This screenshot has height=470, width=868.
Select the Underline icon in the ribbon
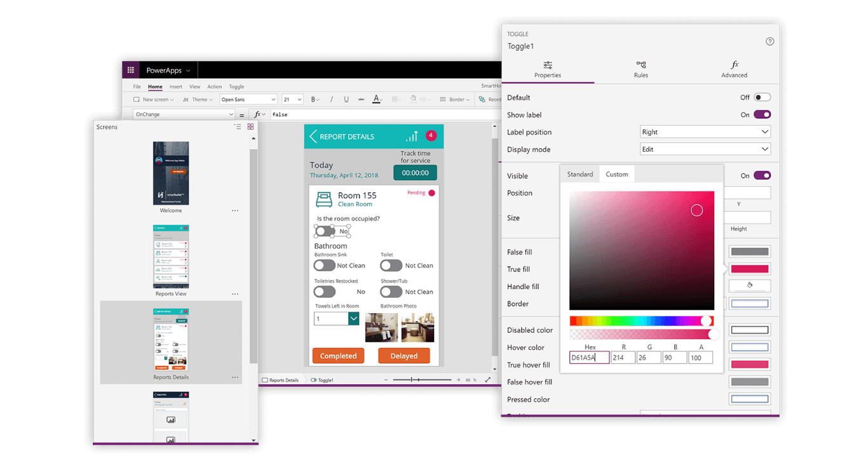345,99
